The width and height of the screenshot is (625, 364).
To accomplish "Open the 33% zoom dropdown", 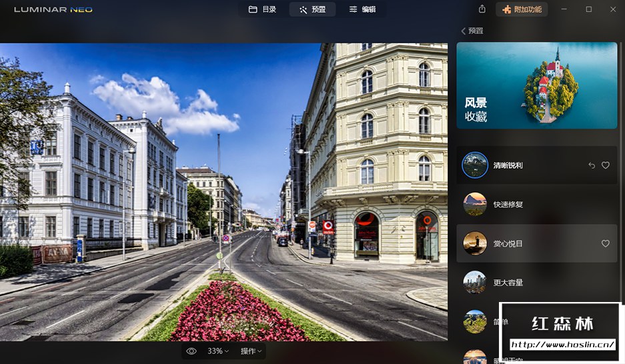I will (x=218, y=351).
